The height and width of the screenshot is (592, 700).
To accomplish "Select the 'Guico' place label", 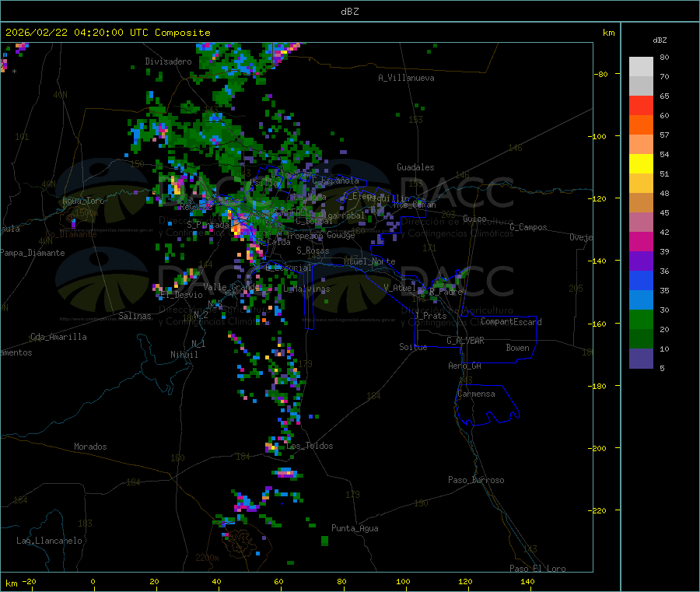I will point(474,219).
